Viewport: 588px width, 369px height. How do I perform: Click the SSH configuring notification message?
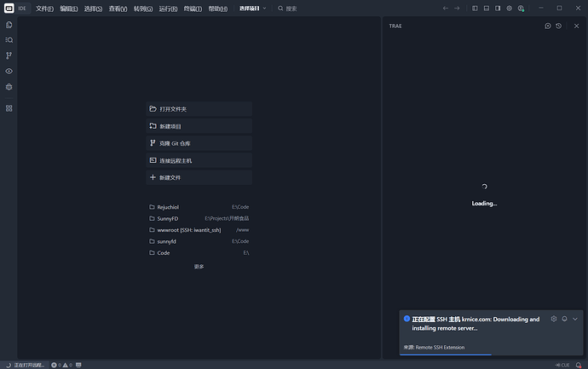tap(476, 324)
